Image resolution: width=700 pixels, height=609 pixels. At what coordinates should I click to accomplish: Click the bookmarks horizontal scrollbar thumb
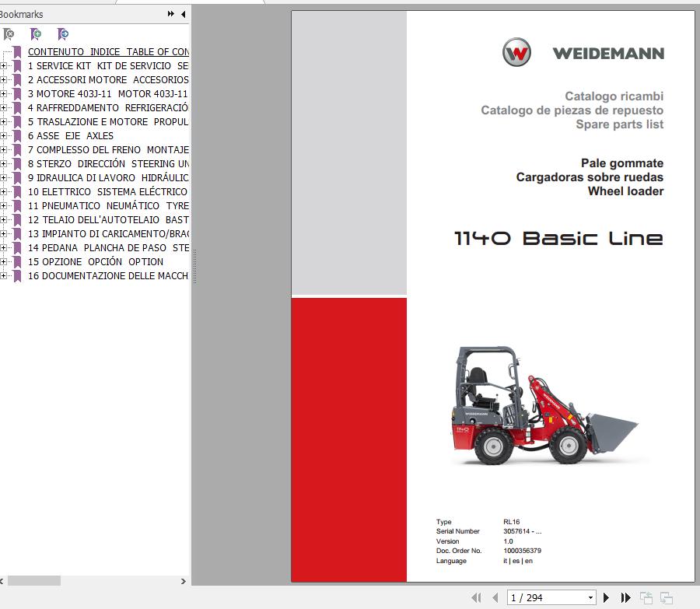click(x=34, y=581)
